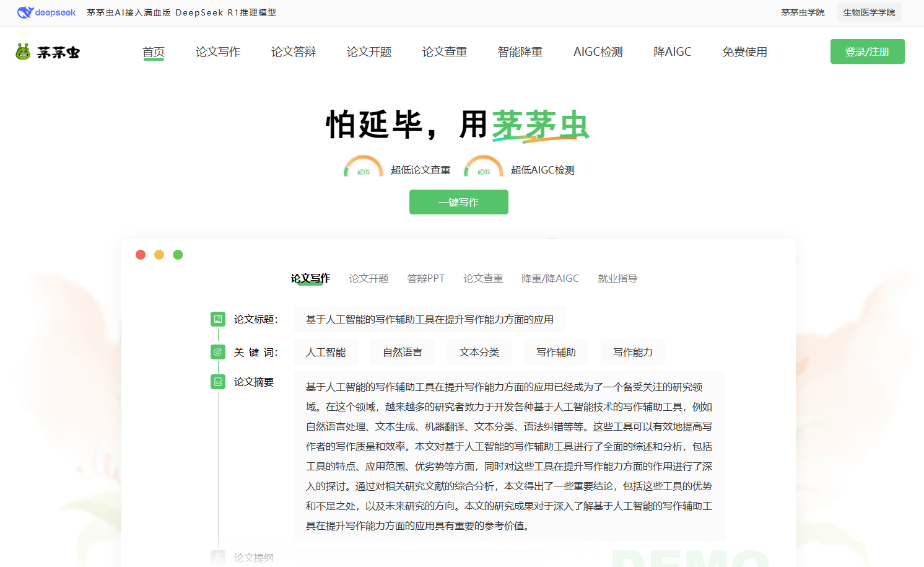
Task: Select the 人工智能 keyword tag
Action: (x=326, y=352)
